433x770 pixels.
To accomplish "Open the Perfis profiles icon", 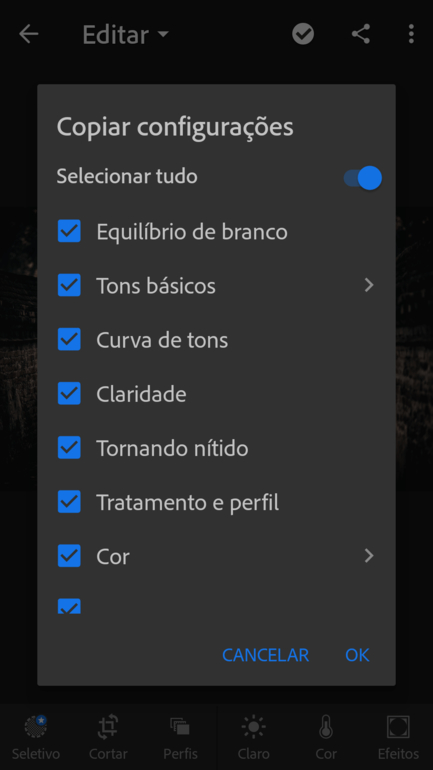I will point(180,726).
